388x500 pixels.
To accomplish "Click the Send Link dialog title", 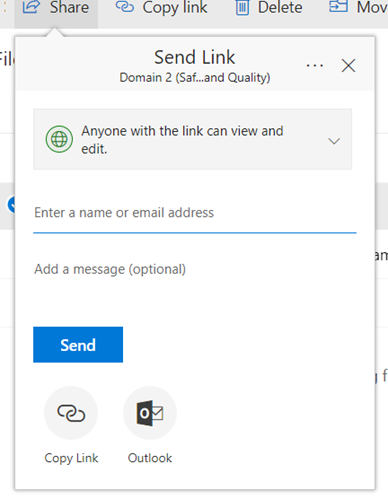I will pos(195,57).
